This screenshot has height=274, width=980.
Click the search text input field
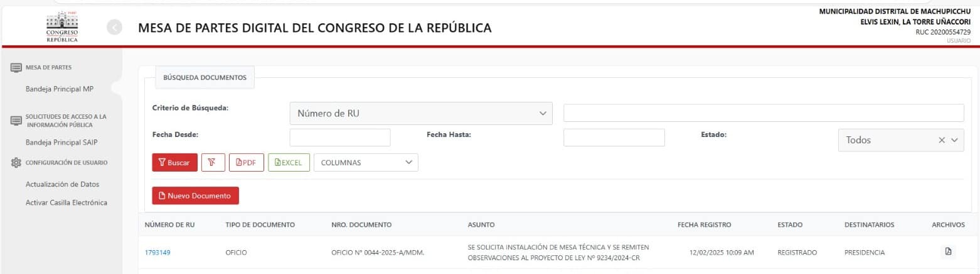[764, 113]
